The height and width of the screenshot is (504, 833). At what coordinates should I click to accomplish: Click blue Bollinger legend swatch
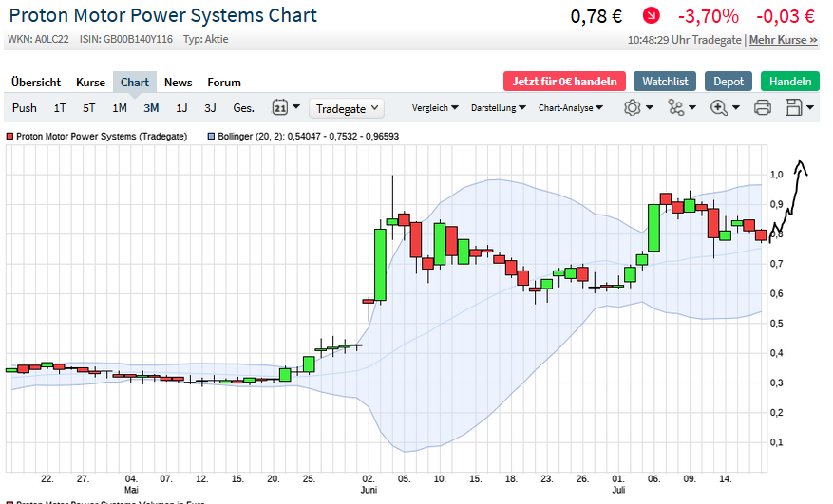coord(211,137)
